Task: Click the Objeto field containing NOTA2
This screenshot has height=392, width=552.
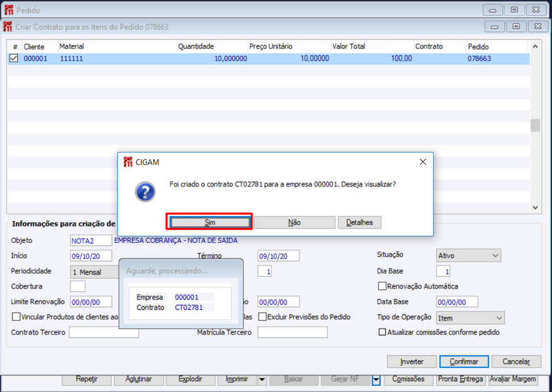Action: tap(91, 241)
